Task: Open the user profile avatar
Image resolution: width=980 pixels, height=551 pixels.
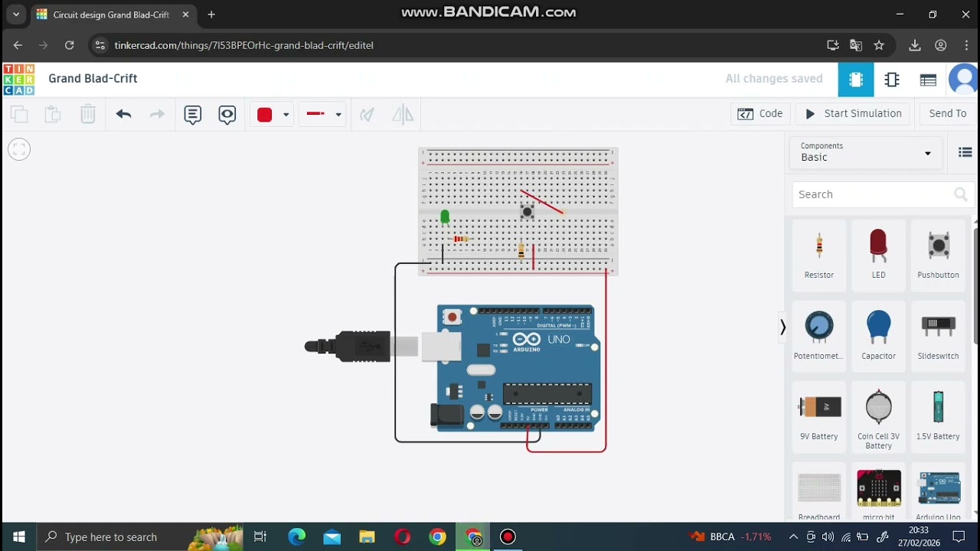Action: pos(964,80)
